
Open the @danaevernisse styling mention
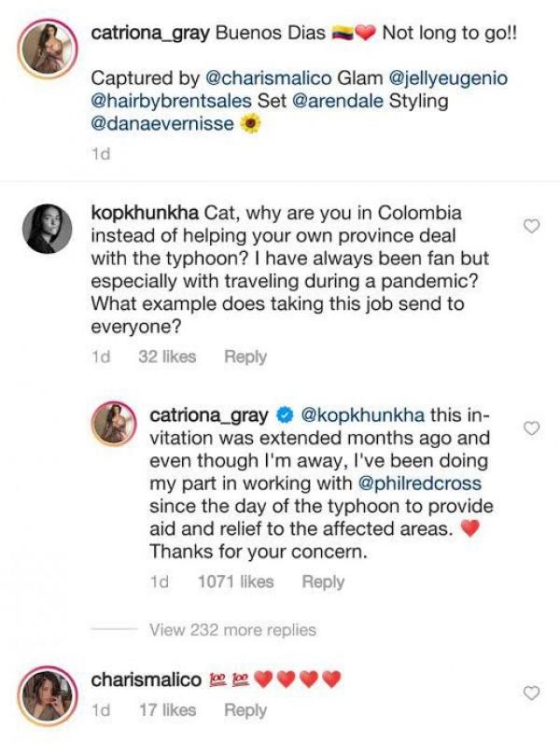click(163, 123)
